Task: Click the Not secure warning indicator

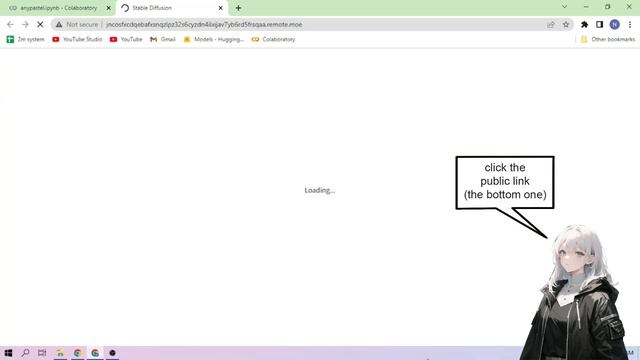Action: 77,24
